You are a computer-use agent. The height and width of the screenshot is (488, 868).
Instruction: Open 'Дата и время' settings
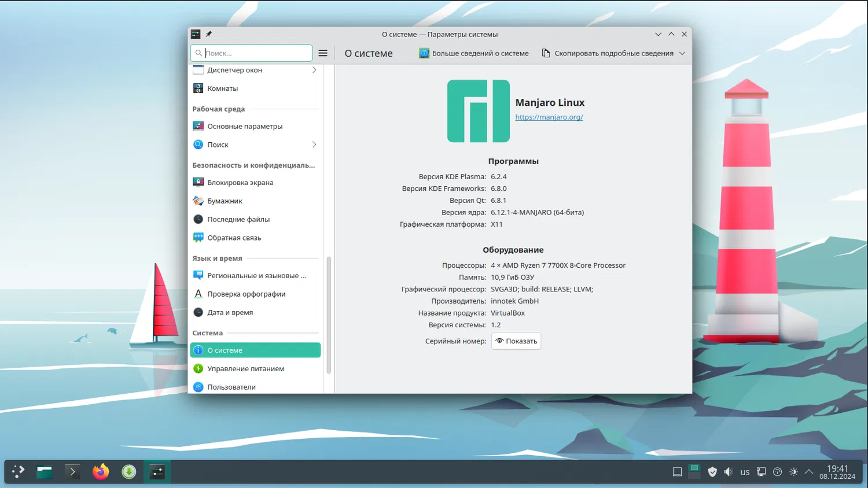pyautogui.click(x=255, y=312)
